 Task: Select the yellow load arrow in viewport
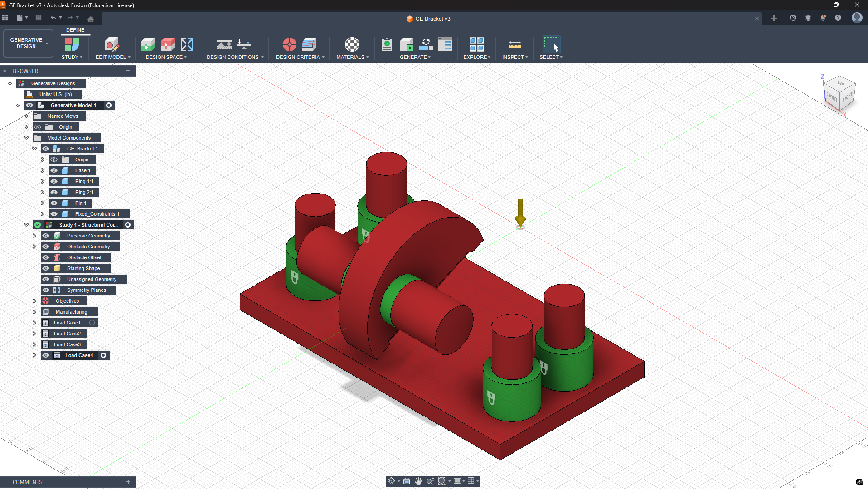[520, 213]
